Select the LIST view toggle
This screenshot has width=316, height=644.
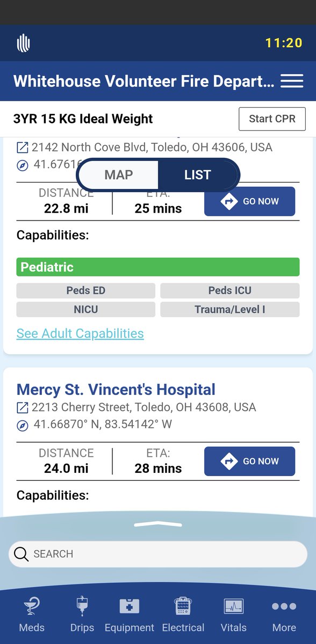pos(197,175)
